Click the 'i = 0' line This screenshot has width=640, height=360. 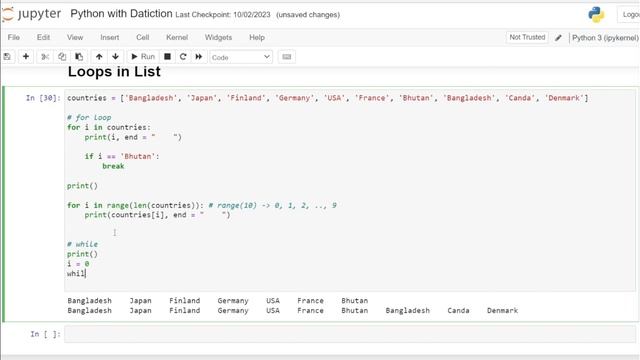pyautogui.click(x=78, y=264)
